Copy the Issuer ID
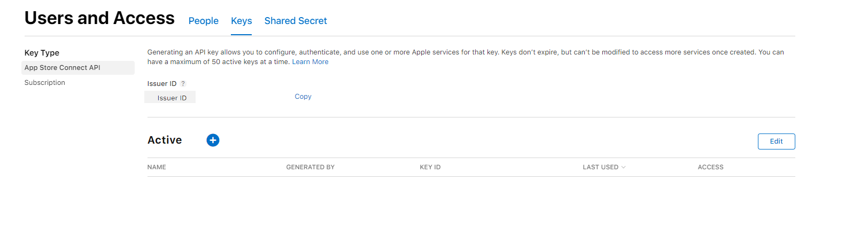This screenshot has height=236, width=868. pos(303,97)
